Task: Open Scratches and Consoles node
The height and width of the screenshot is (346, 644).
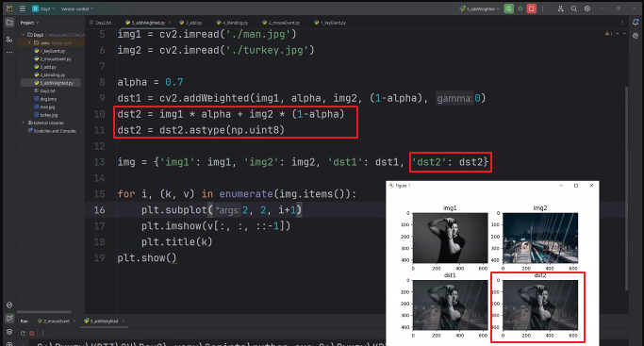Action: tap(52, 131)
